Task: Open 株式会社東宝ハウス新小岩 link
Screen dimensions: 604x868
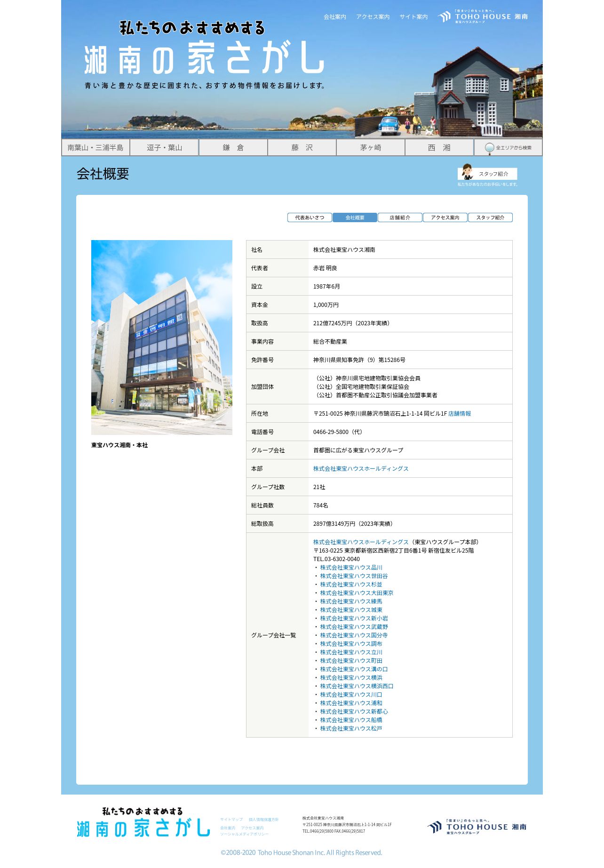Action: (354, 619)
